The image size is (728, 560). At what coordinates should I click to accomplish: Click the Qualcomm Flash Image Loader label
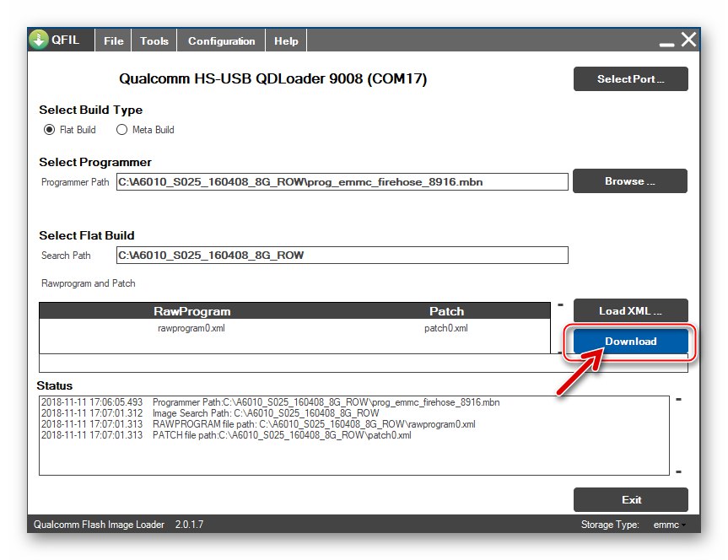tap(99, 525)
